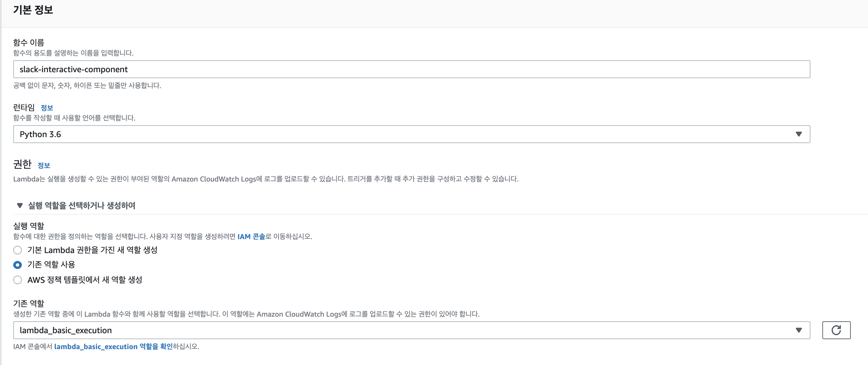Click the 기본 정보 section heading
The height and width of the screenshot is (365, 868).
pyautogui.click(x=33, y=10)
